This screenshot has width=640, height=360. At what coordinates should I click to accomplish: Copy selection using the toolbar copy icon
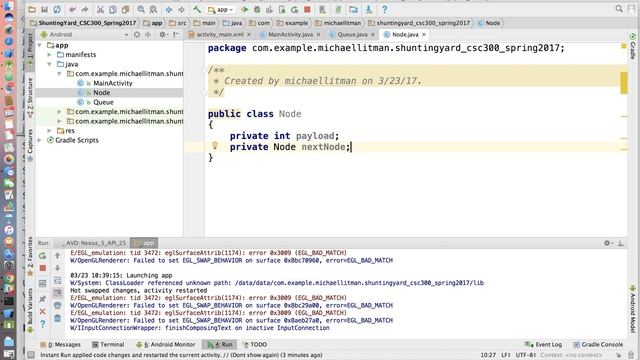click(x=113, y=9)
